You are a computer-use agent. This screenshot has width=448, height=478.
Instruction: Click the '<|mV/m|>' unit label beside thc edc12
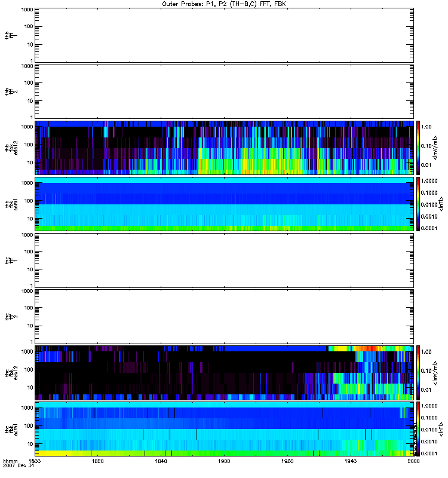[435, 373]
